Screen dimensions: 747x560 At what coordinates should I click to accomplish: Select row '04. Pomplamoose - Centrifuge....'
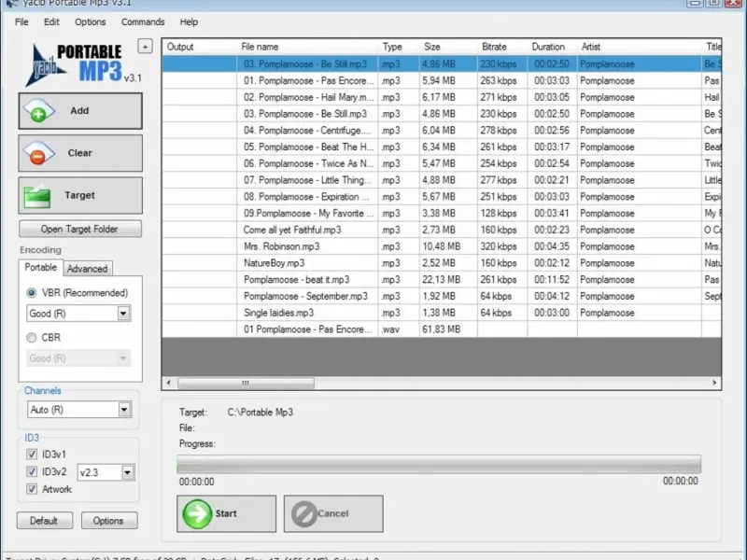pyautogui.click(x=442, y=131)
